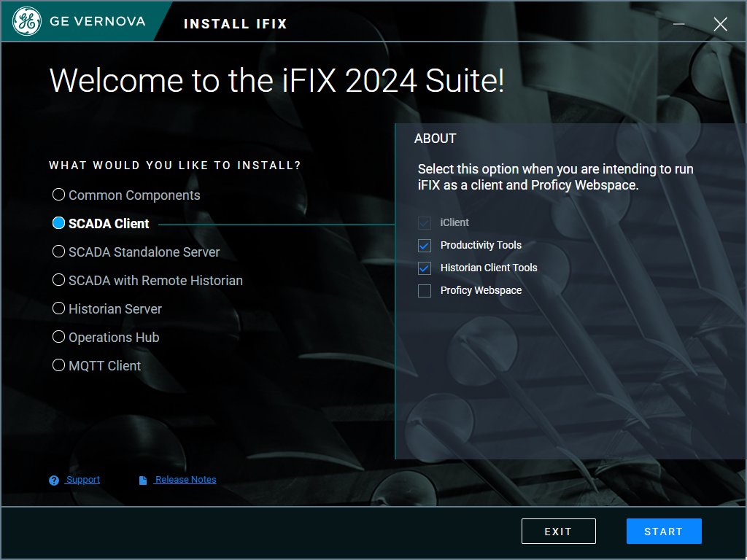Viewport: 747px width, 560px height.
Task: Click the INSTALL IFIX title text
Action: (236, 24)
